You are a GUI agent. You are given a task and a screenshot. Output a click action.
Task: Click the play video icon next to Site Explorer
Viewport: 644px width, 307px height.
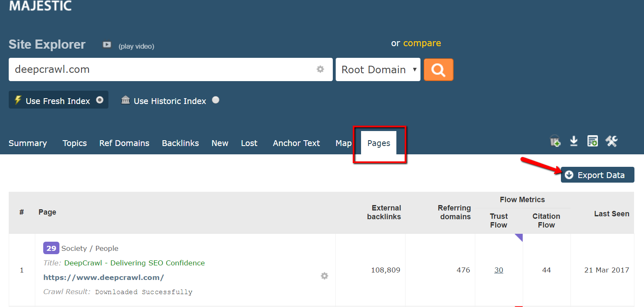(107, 45)
